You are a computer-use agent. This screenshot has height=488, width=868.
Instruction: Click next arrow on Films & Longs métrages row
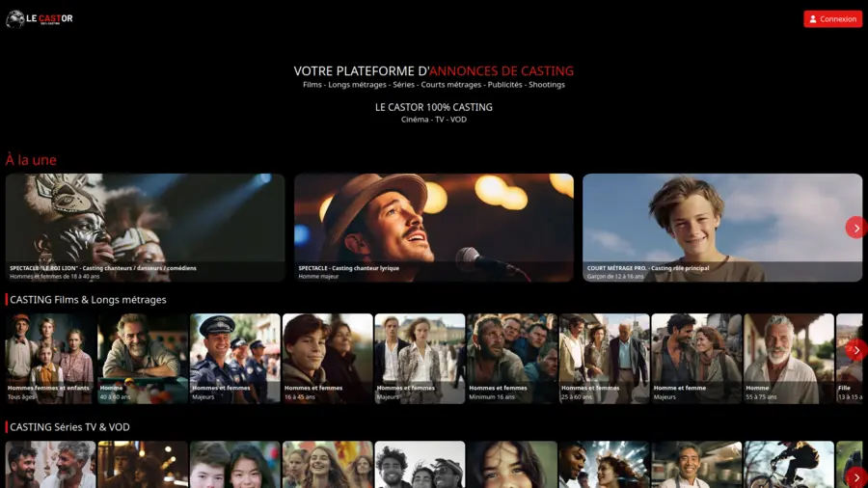(855, 350)
